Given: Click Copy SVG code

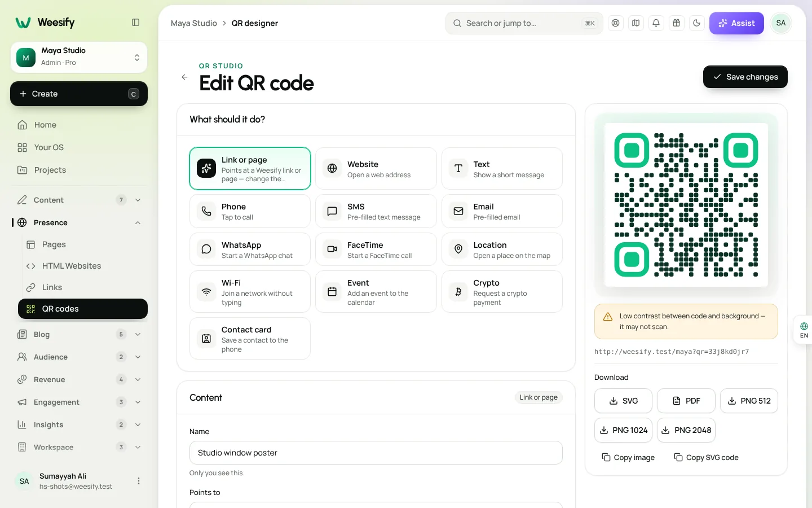Looking at the screenshot, I should (706, 458).
